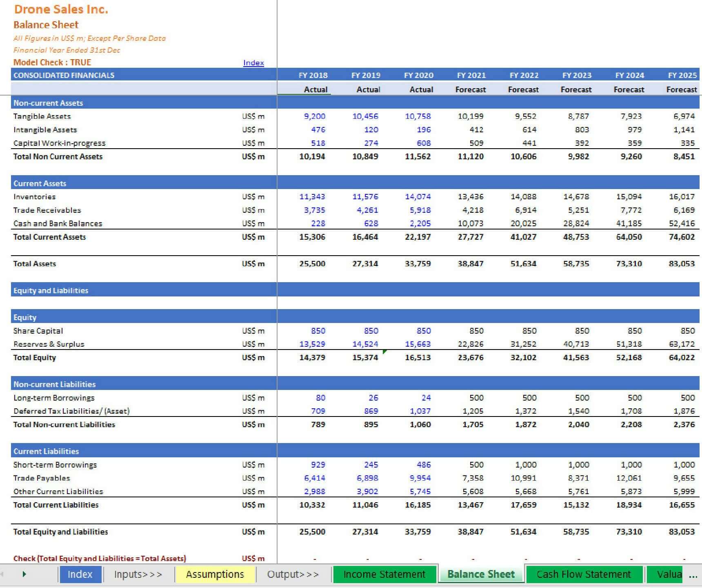This screenshot has width=702, height=588.
Task: Select Total Equity and Liabilities FY 2025 value 83,053
Action: pyautogui.click(x=682, y=532)
